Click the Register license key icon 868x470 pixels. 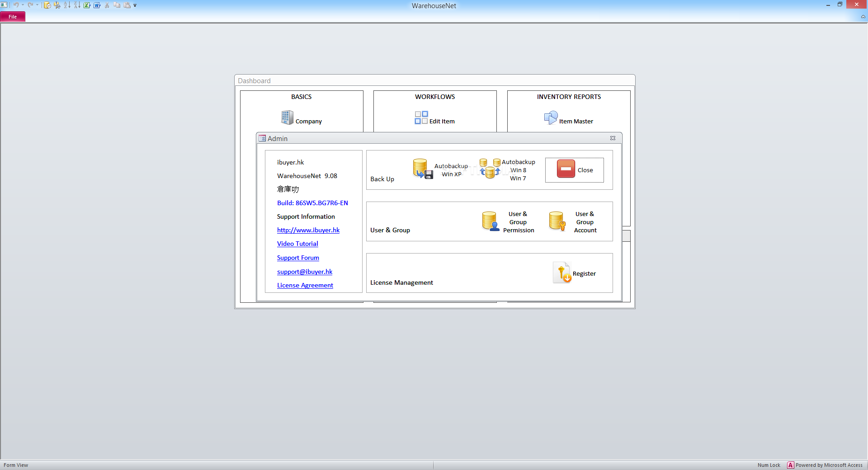coord(562,273)
